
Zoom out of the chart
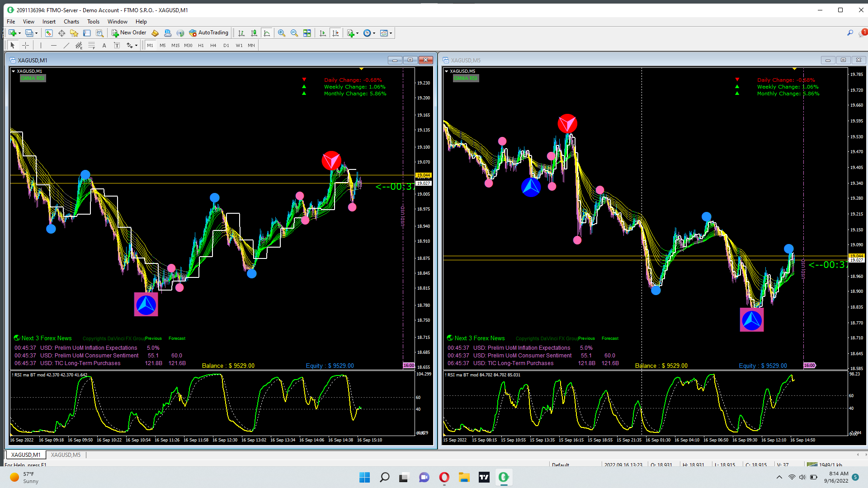coord(294,33)
